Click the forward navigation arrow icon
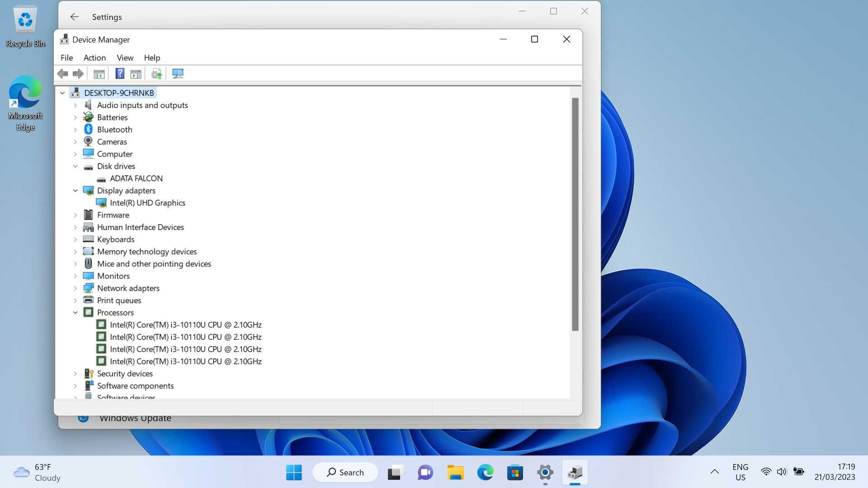This screenshot has width=868, height=488. (78, 73)
